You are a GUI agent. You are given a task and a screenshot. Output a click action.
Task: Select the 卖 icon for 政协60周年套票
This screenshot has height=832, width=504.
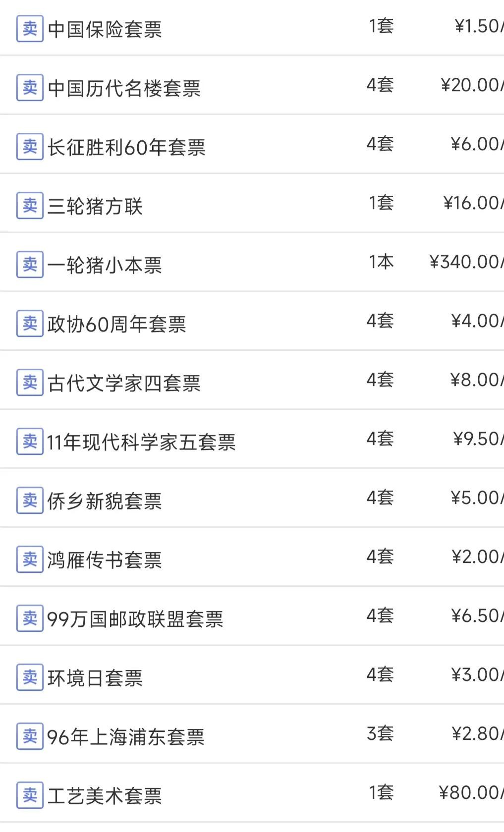[30, 324]
